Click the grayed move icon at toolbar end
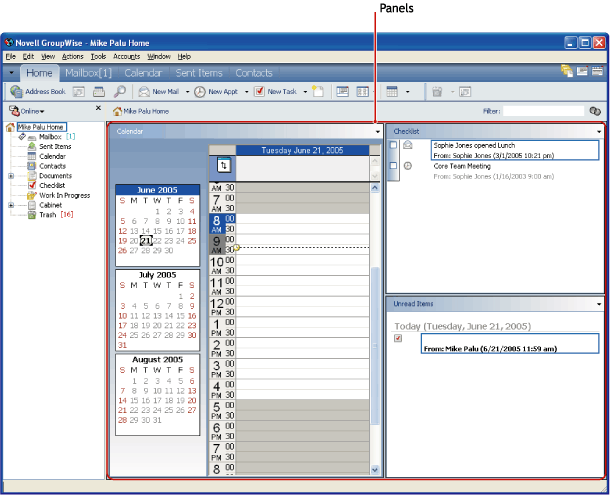The image size is (610, 495). point(465,92)
